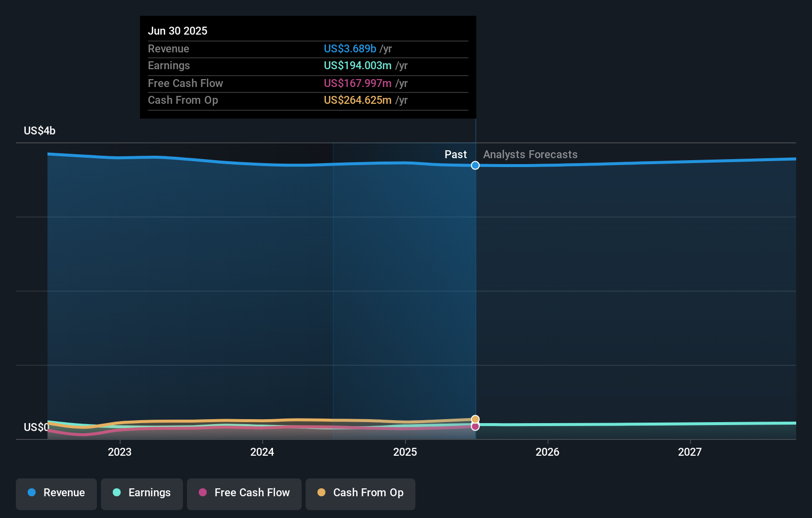Click the US$3.689b revenue value link

click(351, 49)
